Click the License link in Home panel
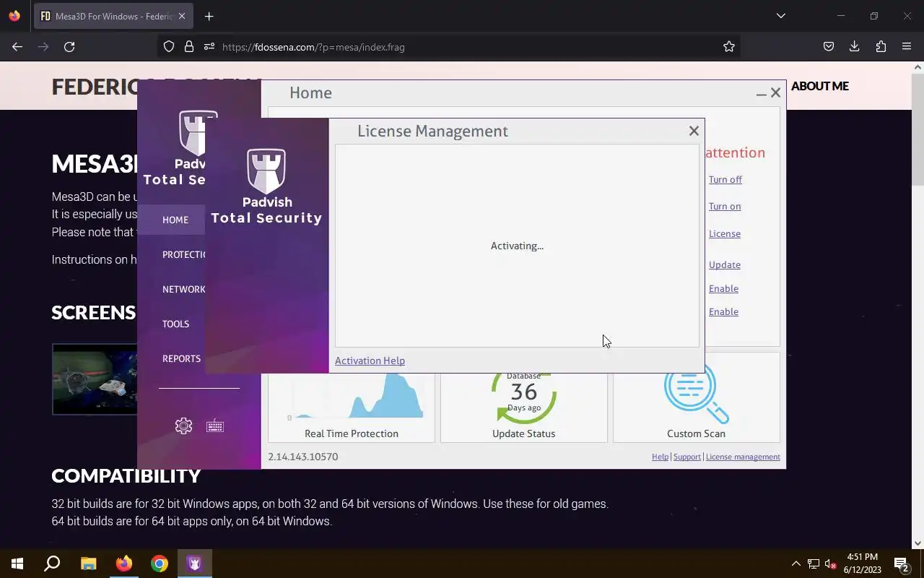 pos(725,233)
